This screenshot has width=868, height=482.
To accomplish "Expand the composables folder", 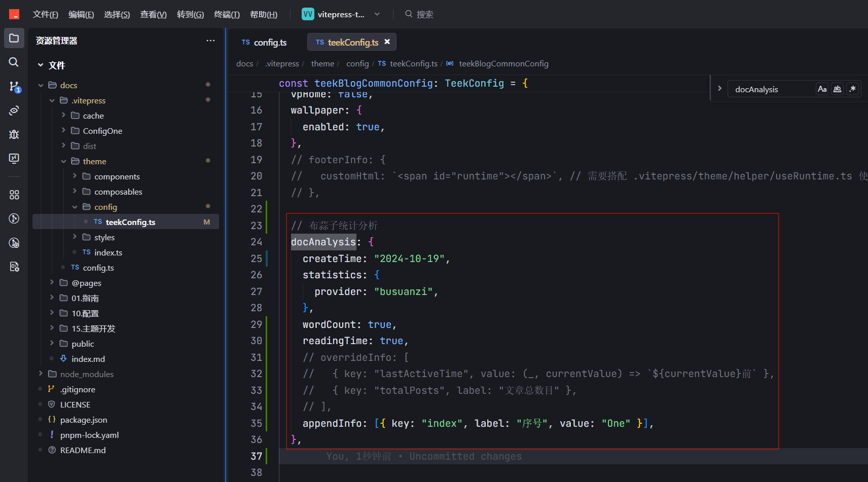I will 75,192.
